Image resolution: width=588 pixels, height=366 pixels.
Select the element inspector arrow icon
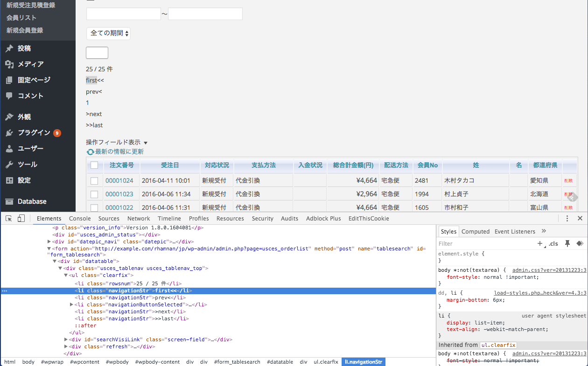(x=9, y=218)
